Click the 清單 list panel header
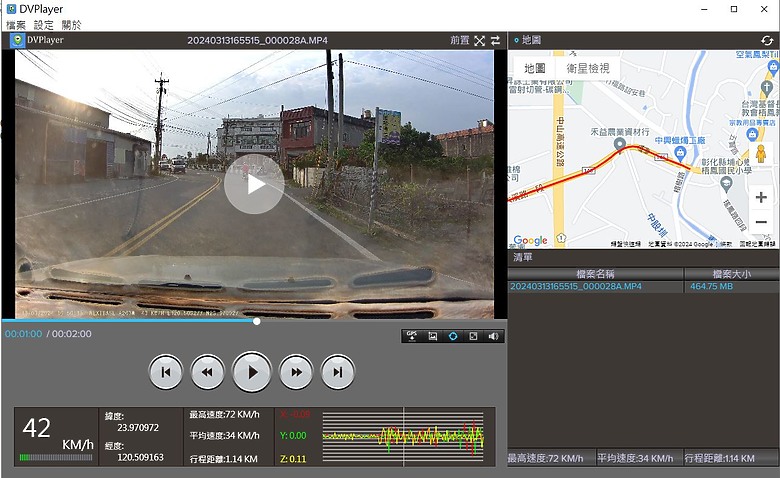Viewport: 780px width, 478px height. coord(523,257)
